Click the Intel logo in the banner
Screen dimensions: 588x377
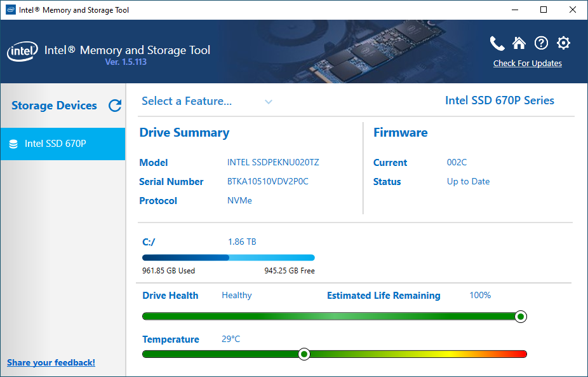click(22, 51)
